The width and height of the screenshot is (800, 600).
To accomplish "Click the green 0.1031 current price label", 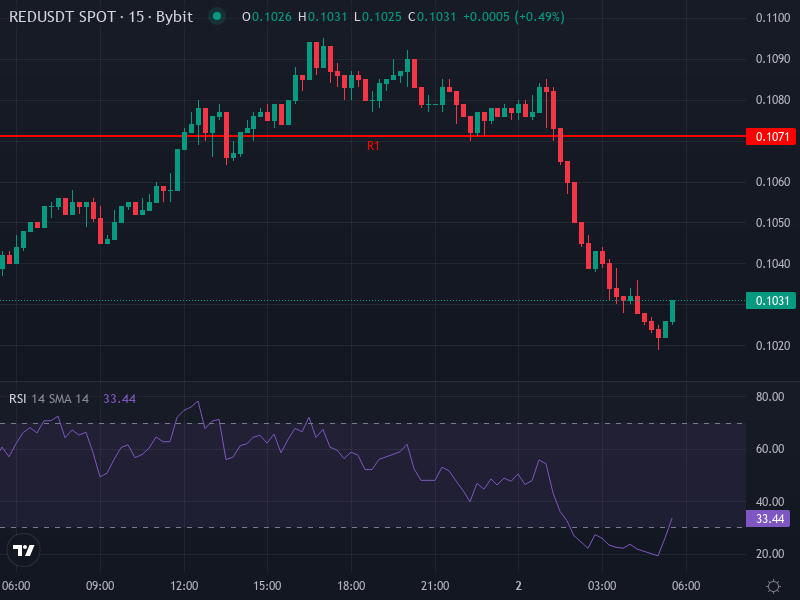I will (770, 301).
